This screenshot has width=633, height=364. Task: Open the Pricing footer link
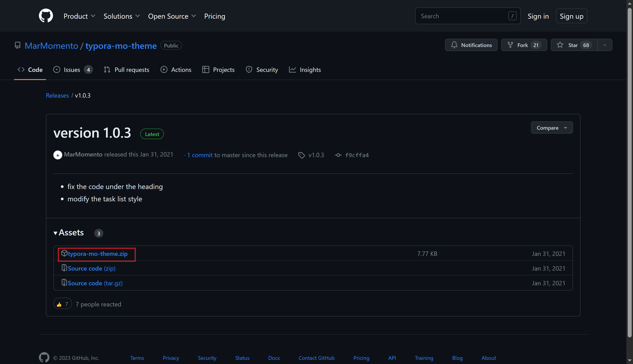361,358
